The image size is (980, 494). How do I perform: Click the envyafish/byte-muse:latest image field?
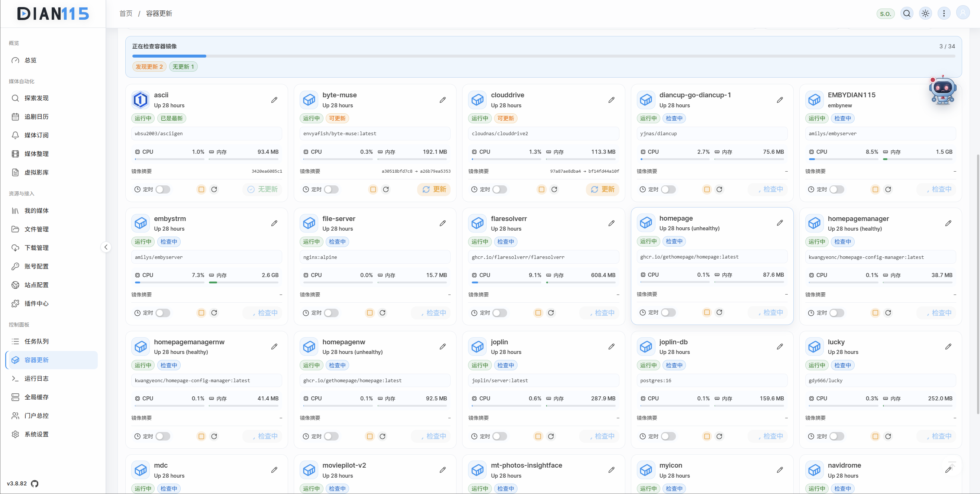375,134
